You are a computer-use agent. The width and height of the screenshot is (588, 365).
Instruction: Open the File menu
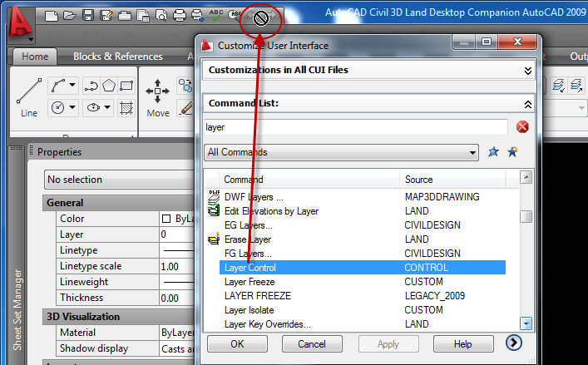56,35
